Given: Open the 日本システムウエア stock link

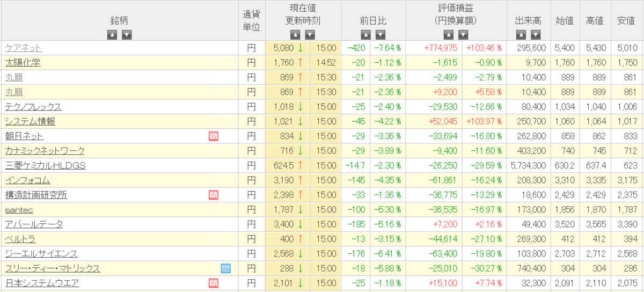Looking at the screenshot, I should [x=42, y=283].
